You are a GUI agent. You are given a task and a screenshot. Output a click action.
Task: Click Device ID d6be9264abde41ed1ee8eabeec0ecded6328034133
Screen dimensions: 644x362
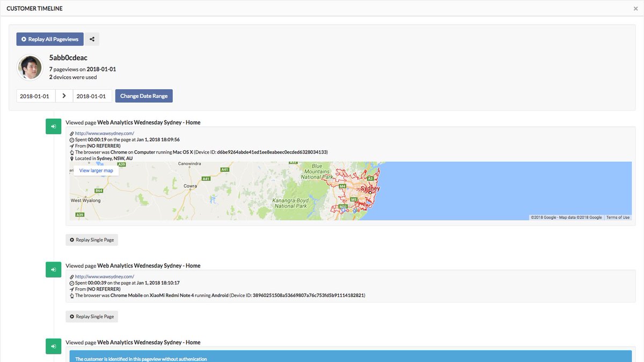[x=272, y=152]
